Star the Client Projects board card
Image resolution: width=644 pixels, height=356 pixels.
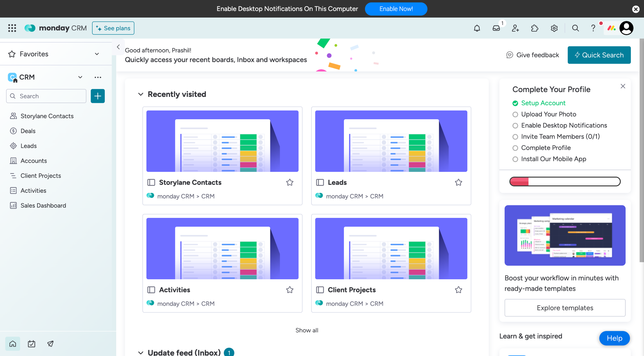(x=459, y=290)
